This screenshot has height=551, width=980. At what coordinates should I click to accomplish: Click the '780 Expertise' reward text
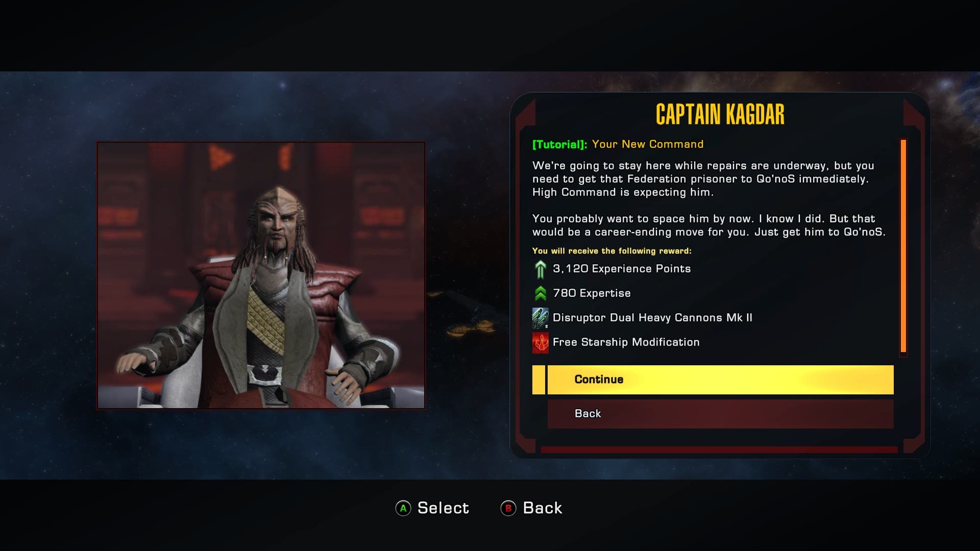coord(592,293)
